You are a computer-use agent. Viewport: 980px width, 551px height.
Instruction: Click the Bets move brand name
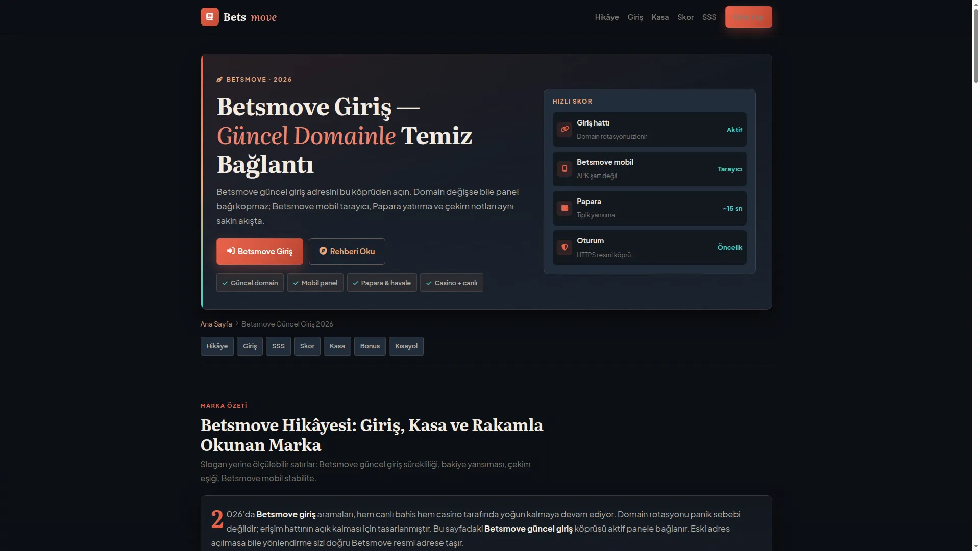point(250,17)
